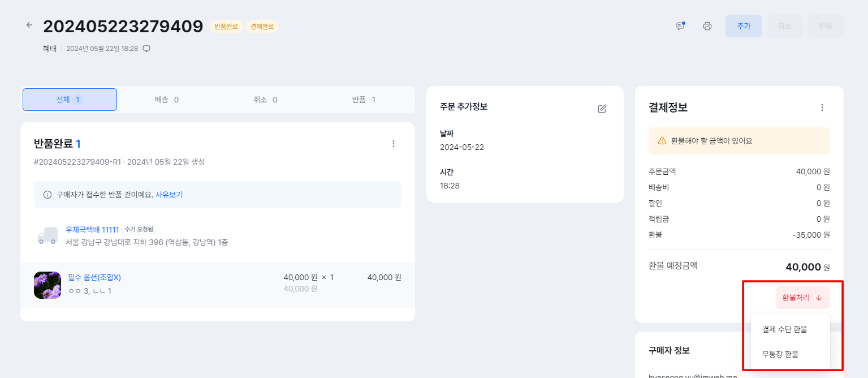Screen dimensions: 868x378
Task: Open the order memo chat icon
Action: [x=680, y=26]
